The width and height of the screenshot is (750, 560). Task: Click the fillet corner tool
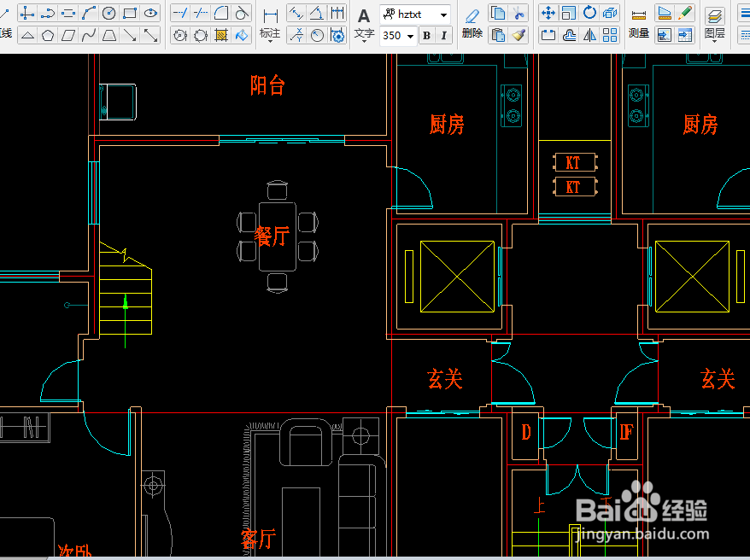click(x=221, y=13)
